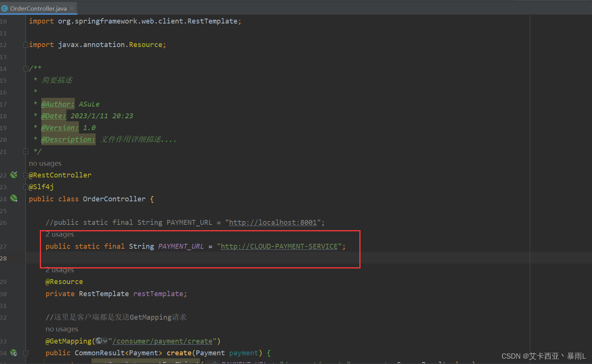
Task: Click the @Description: Javadoc tag
Action: tap(68, 139)
